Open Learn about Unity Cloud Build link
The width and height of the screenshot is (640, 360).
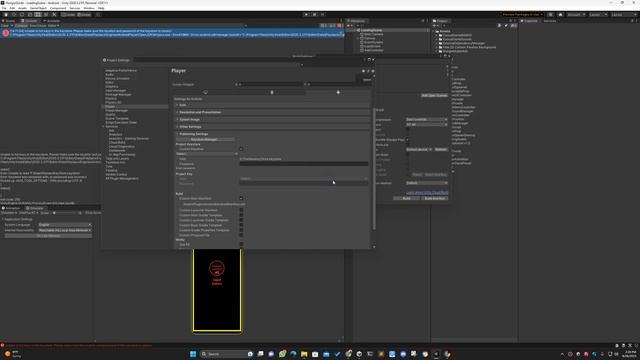point(427,193)
